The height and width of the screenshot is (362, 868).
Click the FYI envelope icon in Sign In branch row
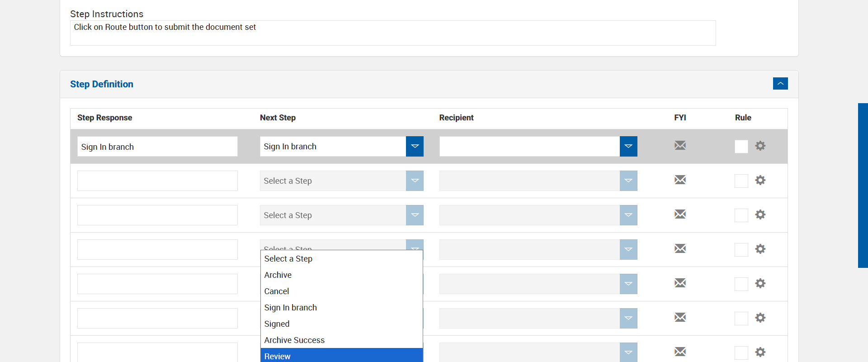pyautogui.click(x=680, y=146)
